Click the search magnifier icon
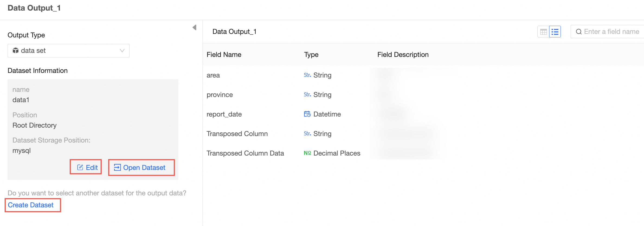644x226 pixels. 579,32
